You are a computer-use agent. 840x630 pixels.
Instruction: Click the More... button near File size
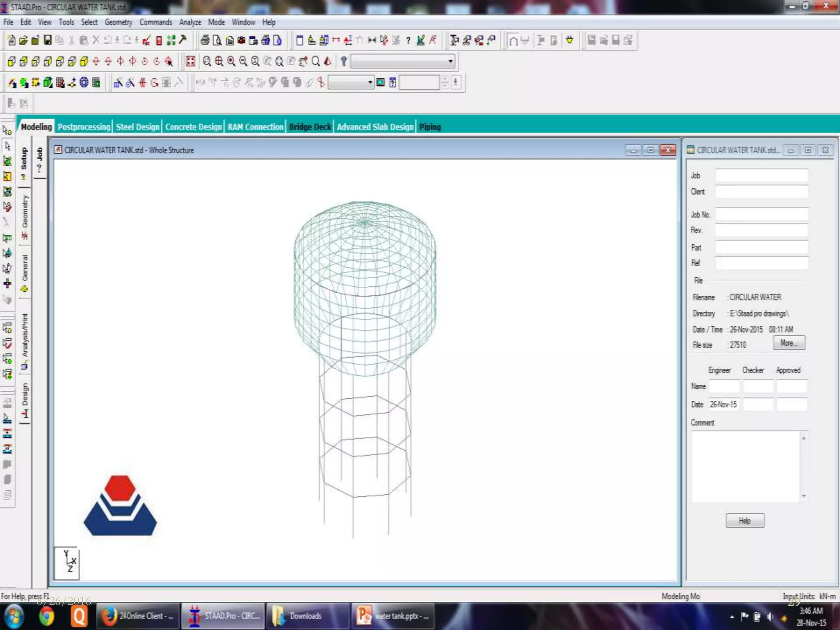click(x=789, y=343)
